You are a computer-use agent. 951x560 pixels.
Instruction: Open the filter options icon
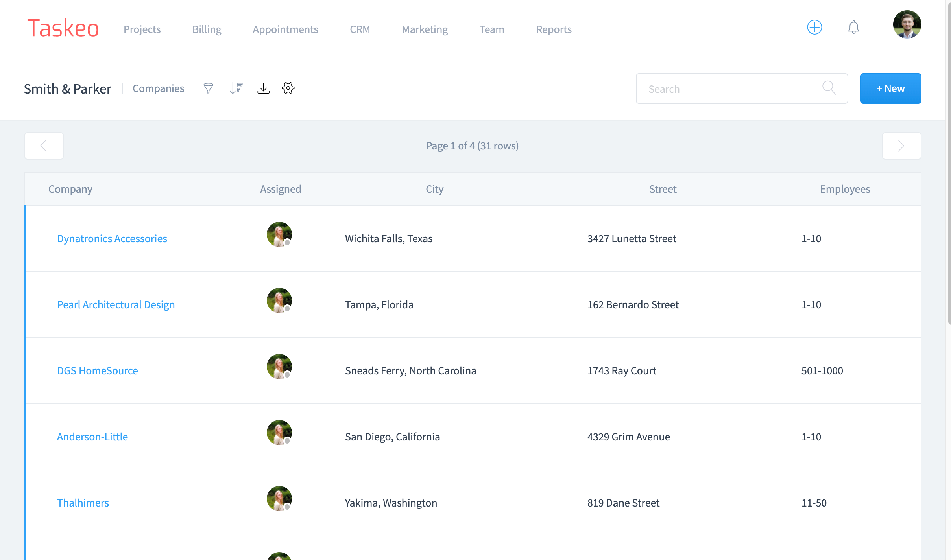point(209,88)
